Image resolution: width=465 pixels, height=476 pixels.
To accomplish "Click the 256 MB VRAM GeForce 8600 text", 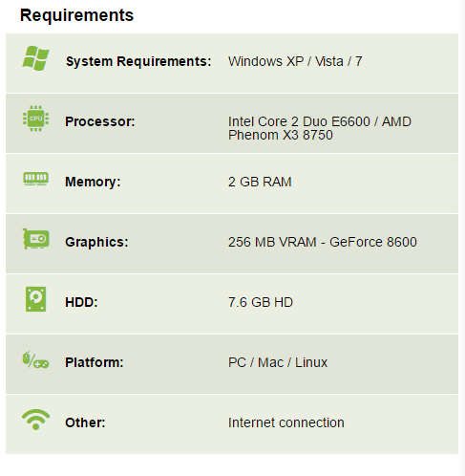I will pyautogui.click(x=323, y=242).
